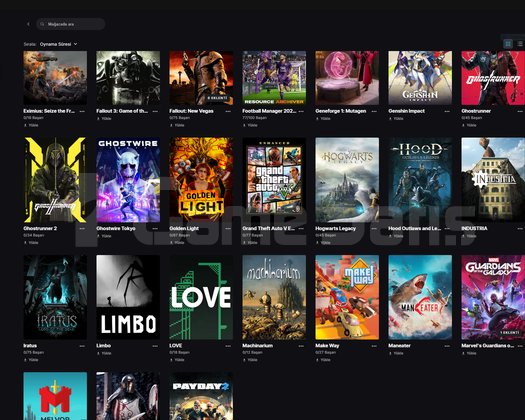The width and height of the screenshot is (525, 420).
Task: Select the Football Manager game cover
Action: (x=274, y=78)
